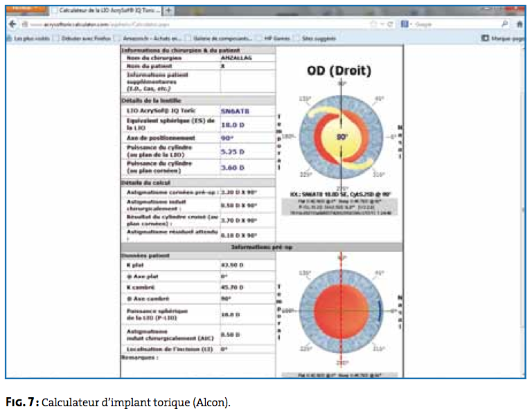Open the Galerie de composants bookmark
Image resolution: width=532 pixels, height=418 pixels.
(220, 38)
